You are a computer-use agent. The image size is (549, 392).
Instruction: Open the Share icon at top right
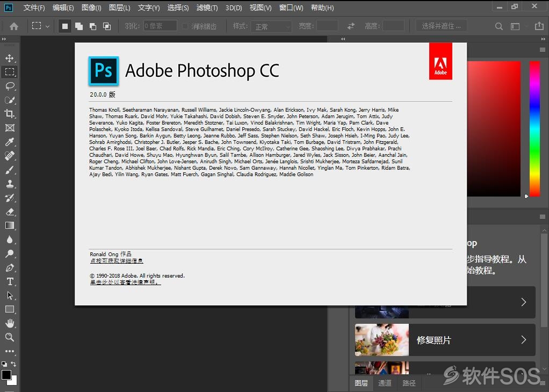539,26
